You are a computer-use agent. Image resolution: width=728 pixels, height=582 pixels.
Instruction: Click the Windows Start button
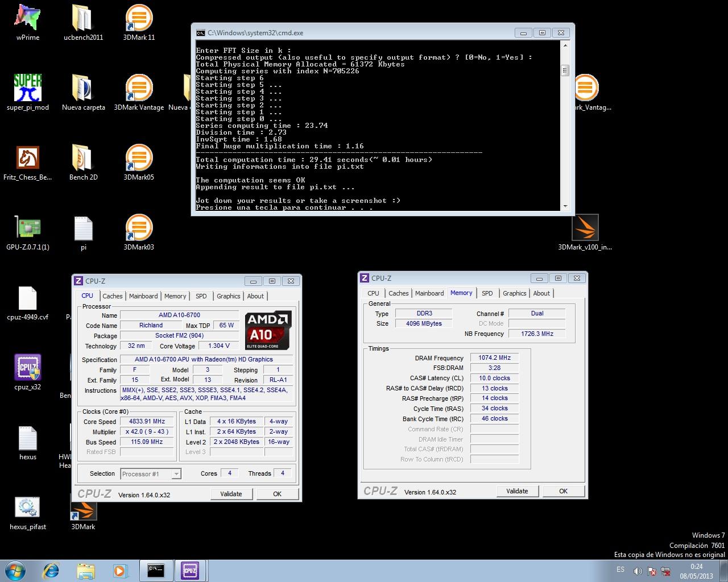(x=15, y=570)
